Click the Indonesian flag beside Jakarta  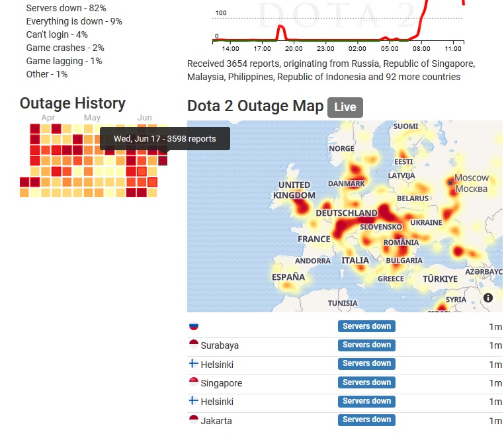[x=194, y=420]
